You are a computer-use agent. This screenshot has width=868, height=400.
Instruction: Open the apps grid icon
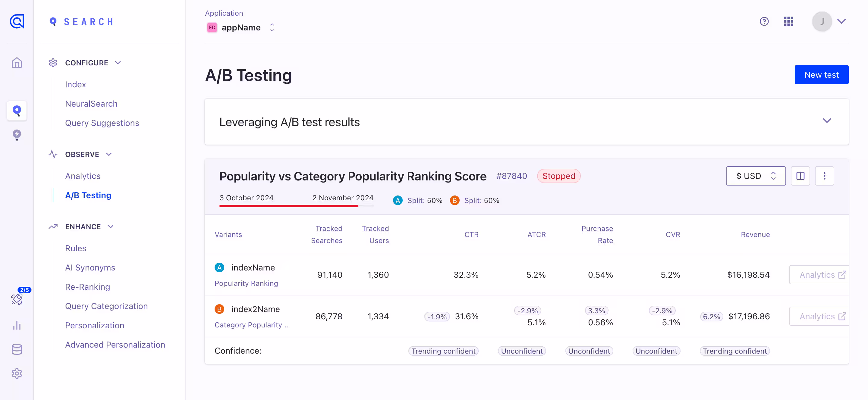[788, 22]
